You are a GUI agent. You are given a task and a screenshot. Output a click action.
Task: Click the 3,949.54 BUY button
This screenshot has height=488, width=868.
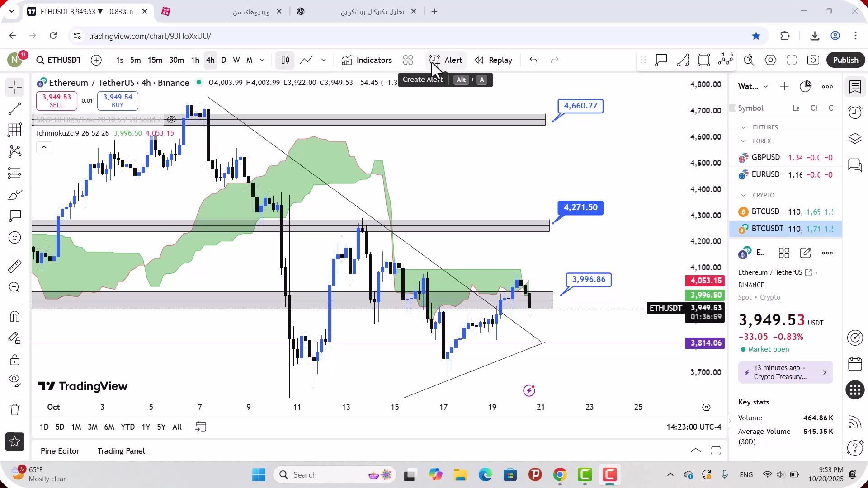118,101
